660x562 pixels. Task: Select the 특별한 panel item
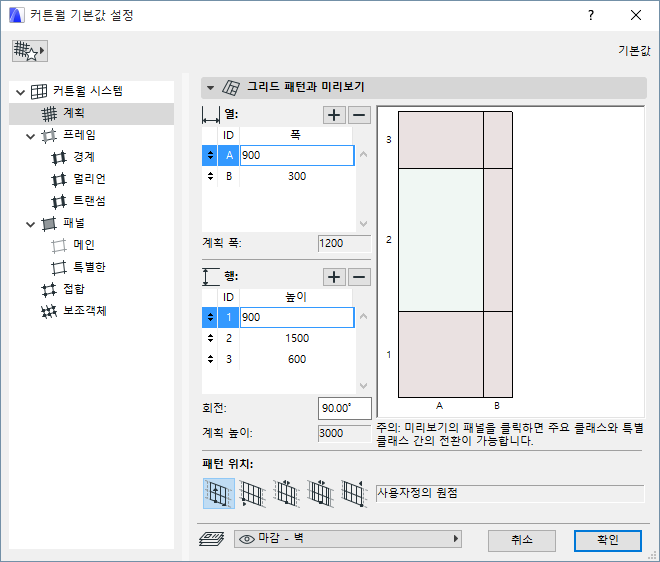(x=89, y=267)
